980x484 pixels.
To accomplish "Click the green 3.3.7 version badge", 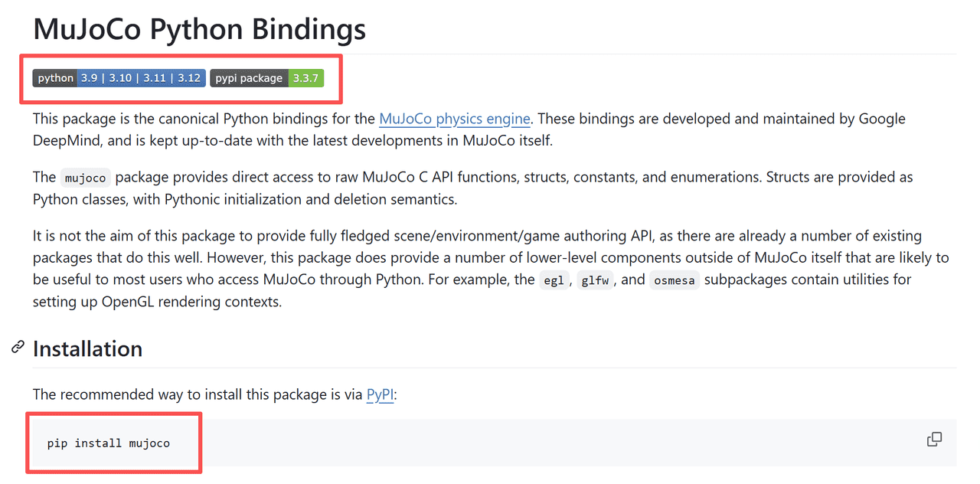I will [305, 78].
